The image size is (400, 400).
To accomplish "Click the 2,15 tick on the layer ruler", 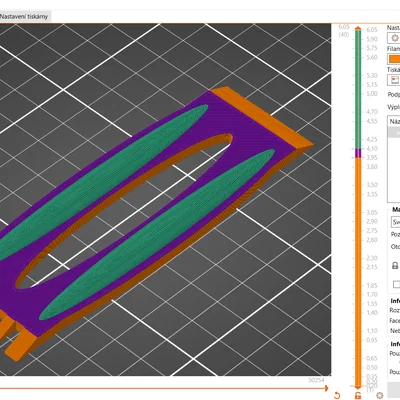I will click(x=372, y=267).
